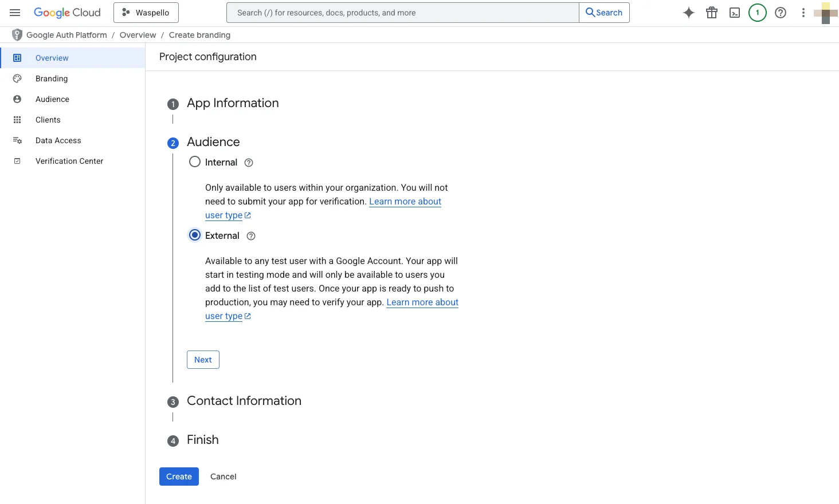Click the Overview sidebar icon
839x504 pixels.
(17, 58)
